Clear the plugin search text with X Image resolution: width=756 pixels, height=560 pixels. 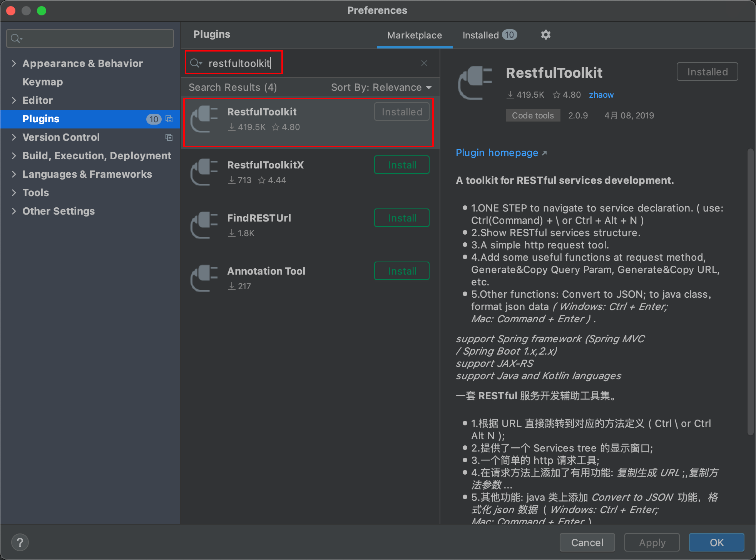click(424, 63)
